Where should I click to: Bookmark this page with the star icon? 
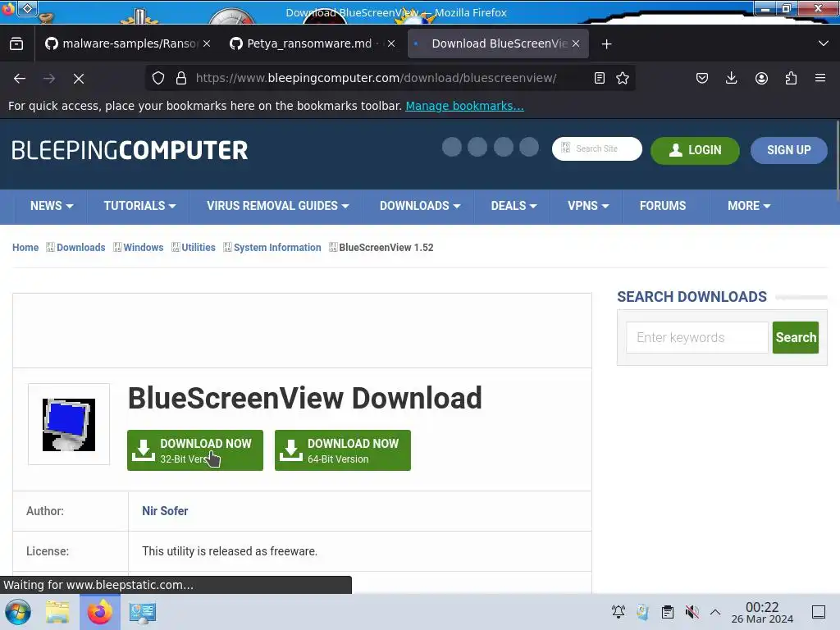pyautogui.click(x=623, y=78)
